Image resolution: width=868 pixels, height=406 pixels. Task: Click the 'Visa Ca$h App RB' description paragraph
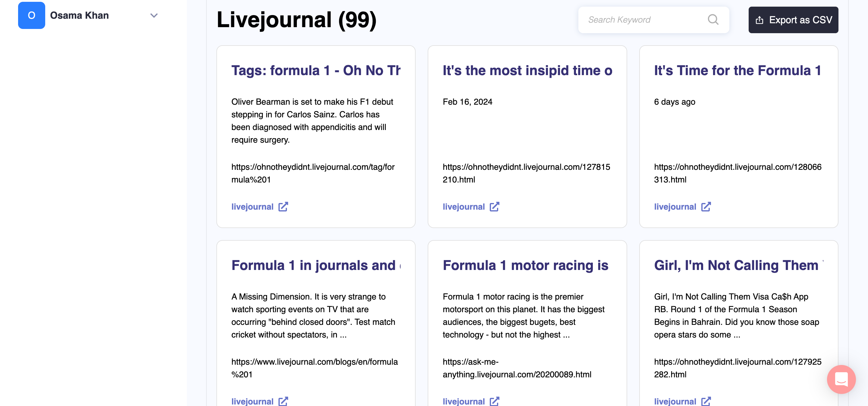(737, 316)
